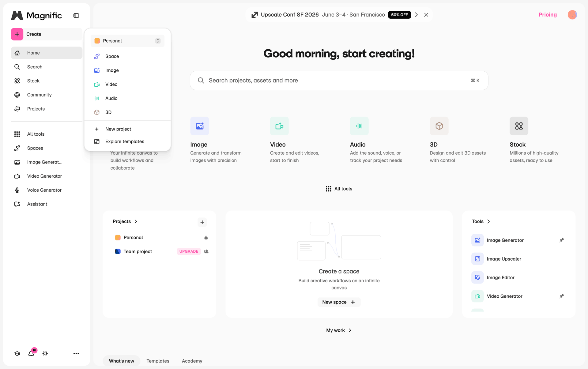Select New project in the Create menu
The image size is (588, 369).
127,129
